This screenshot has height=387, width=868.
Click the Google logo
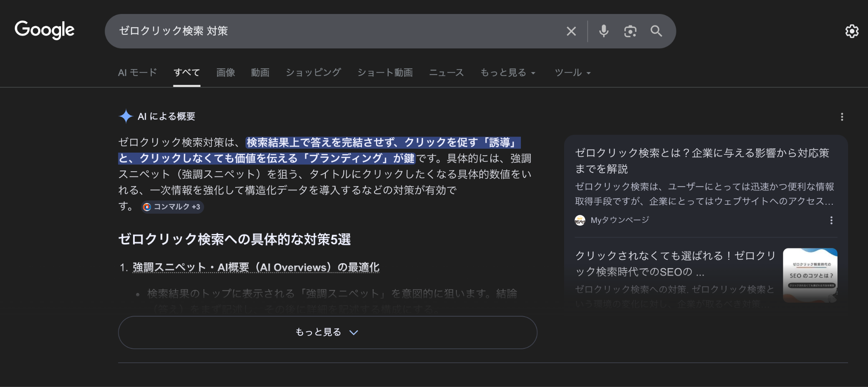tap(45, 30)
